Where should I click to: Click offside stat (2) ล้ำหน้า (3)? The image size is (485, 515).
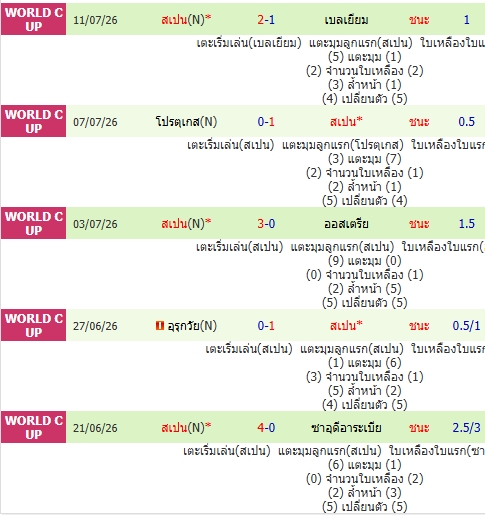pos(365,493)
